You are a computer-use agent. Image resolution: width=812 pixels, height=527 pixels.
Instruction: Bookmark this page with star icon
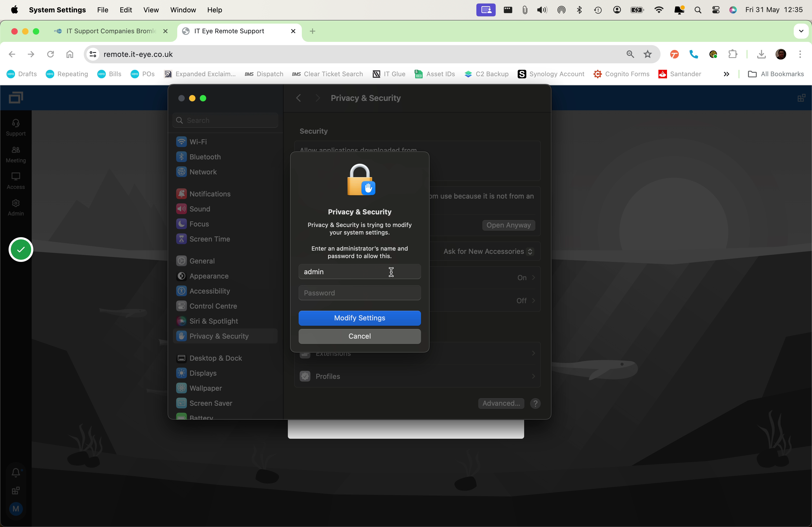647,54
